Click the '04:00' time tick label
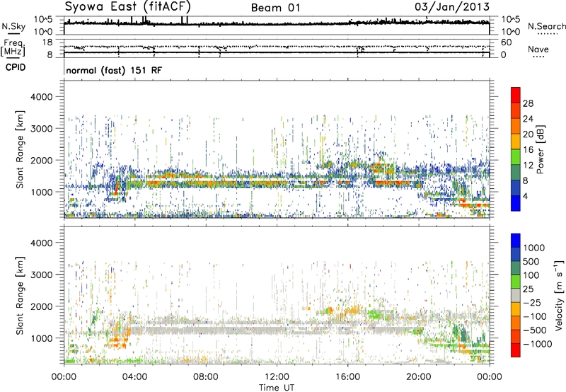Screen dimensions: 566x392 (x=134, y=377)
